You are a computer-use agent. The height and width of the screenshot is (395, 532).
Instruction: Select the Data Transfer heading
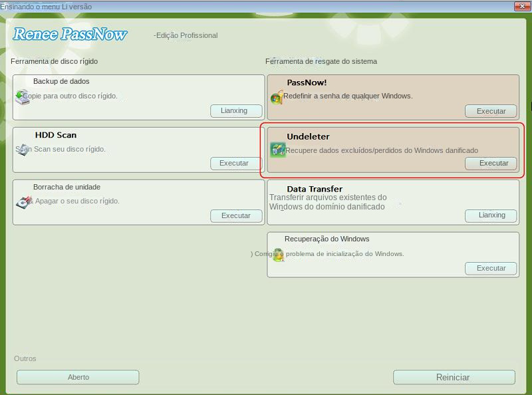(x=315, y=189)
